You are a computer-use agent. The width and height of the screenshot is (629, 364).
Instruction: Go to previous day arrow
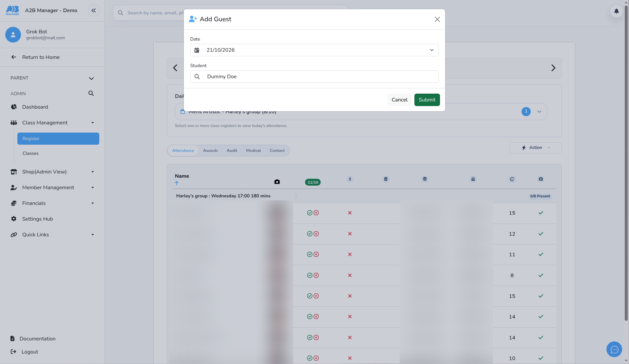pos(175,68)
